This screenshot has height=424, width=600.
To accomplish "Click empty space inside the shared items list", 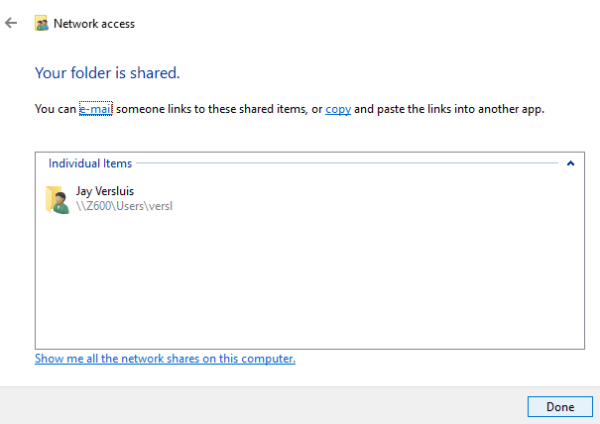I will [310, 283].
